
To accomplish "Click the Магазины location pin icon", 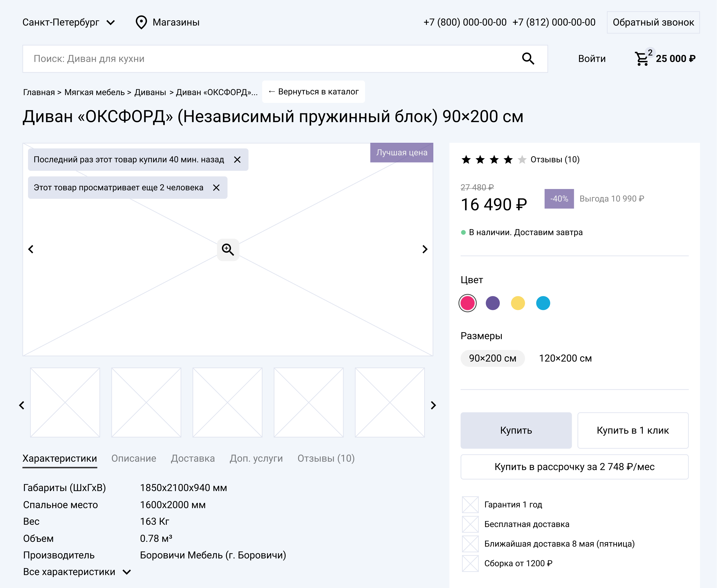I will [x=141, y=22].
